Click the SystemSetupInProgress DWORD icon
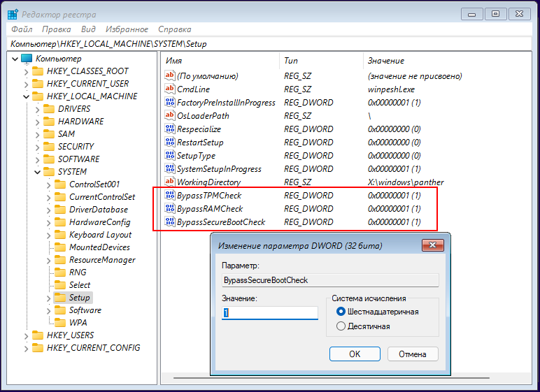Viewport: 540px width, 392px height. [x=169, y=168]
